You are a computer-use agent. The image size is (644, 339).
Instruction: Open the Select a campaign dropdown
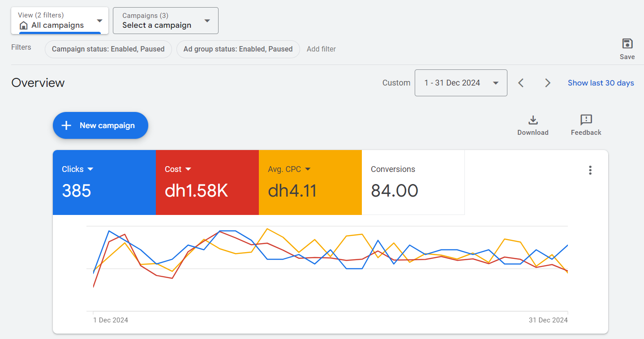pyautogui.click(x=207, y=21)
